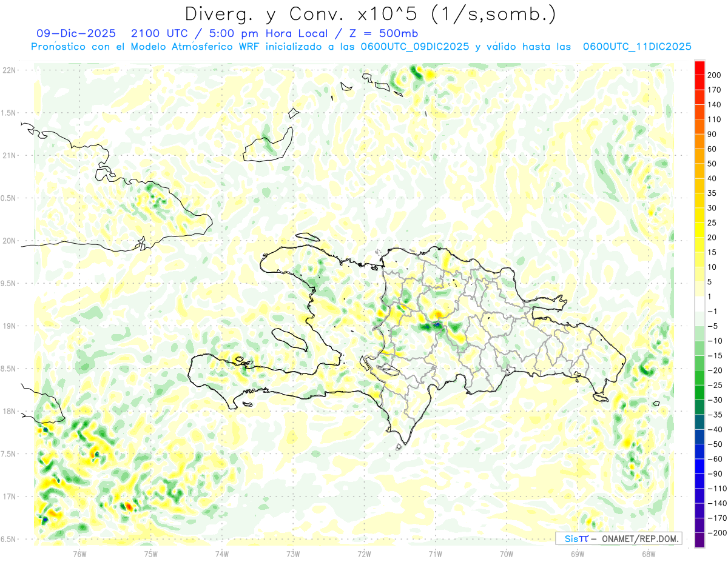Click the '70W' longitude label
Viewport: 728px width, 562px height.
pyautogui.click(x=506, y=554)
